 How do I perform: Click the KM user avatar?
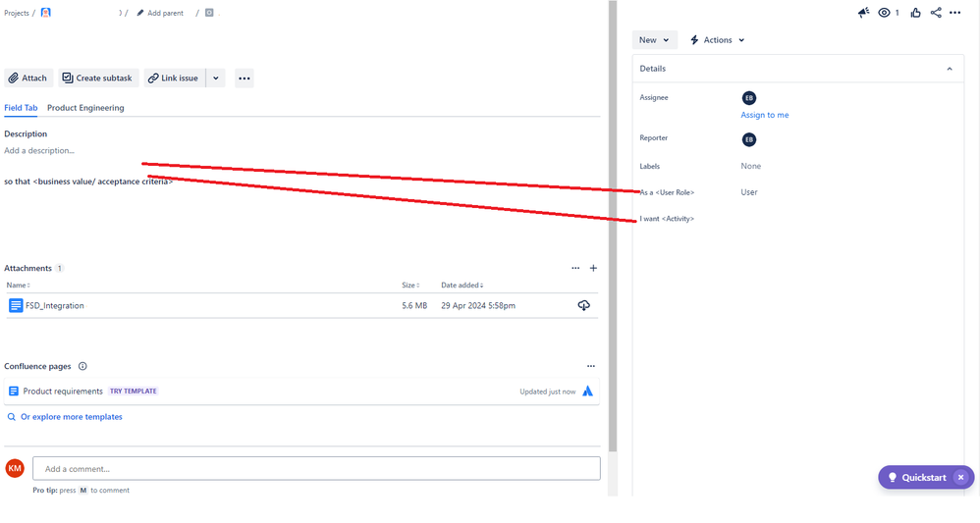pos(15,468)
